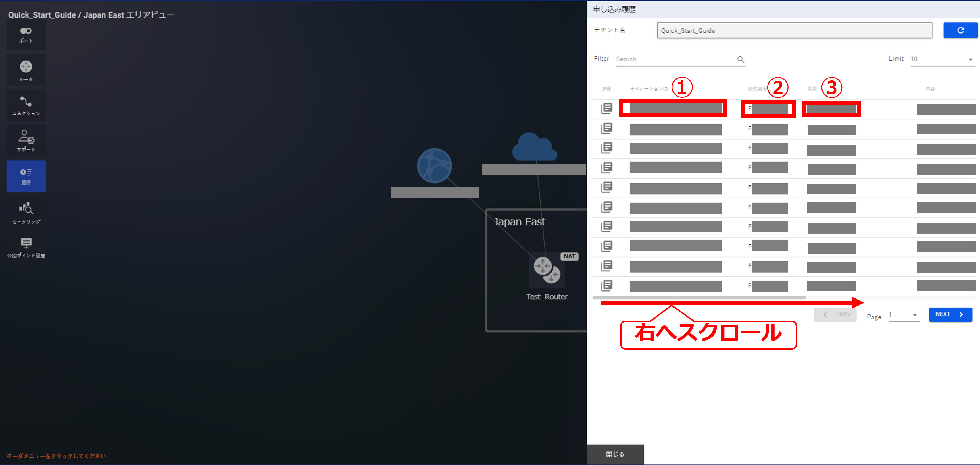Open the モニタリング (Monitoring) icon
Screen dimensions: 980x465
[26, 212]
